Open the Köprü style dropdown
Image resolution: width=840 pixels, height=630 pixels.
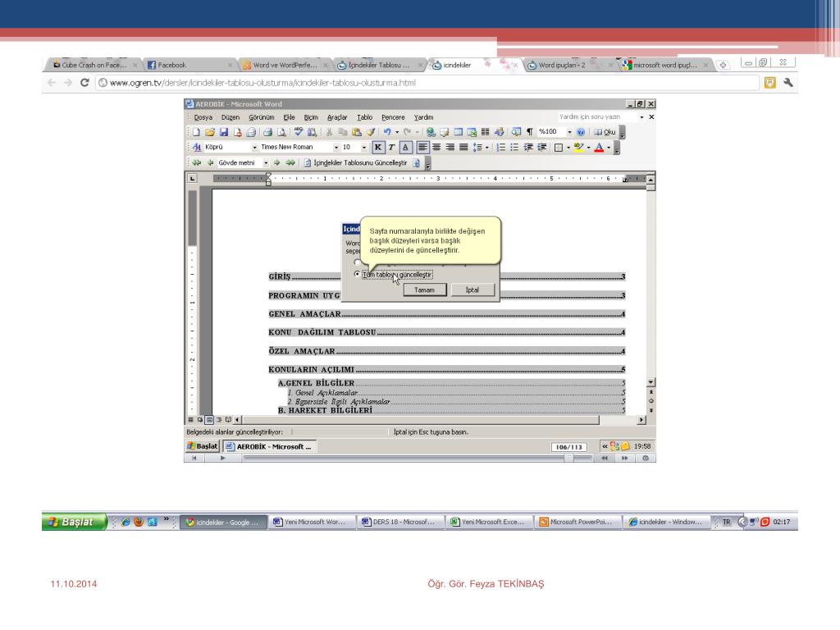[254, 148]
